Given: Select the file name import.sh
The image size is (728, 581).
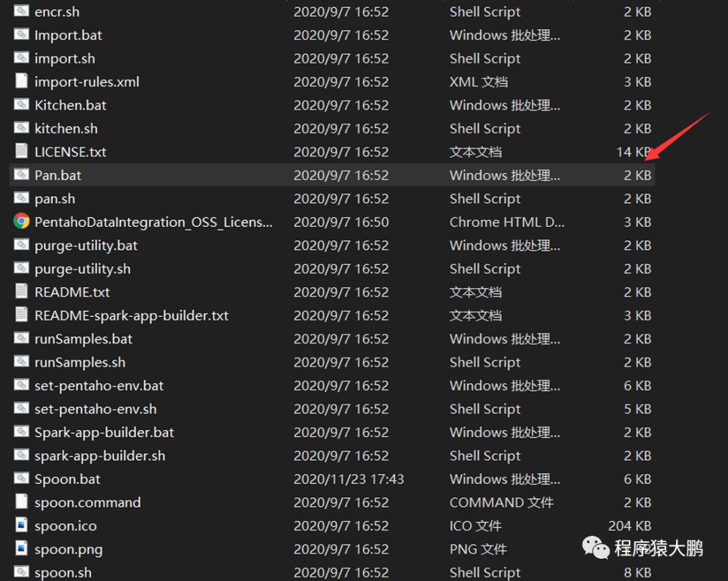Looking at the screenshot, I should coord(65,59).
